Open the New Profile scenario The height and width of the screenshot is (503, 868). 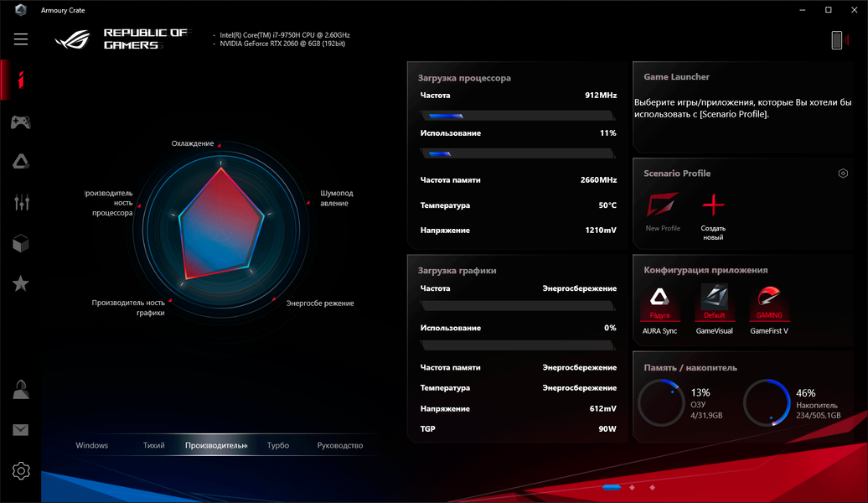tap(663, 212)
